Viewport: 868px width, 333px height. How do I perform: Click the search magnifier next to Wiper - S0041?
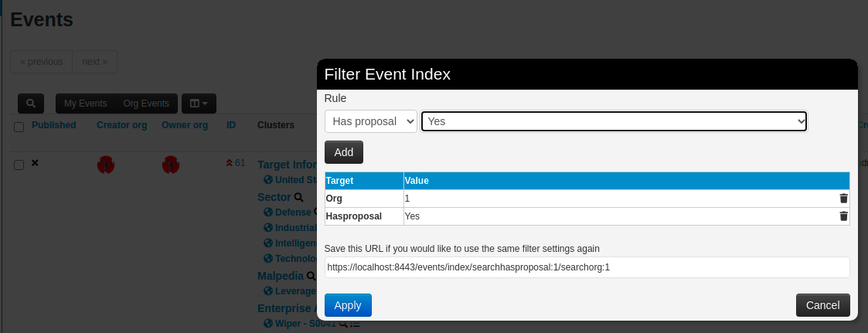(342, 324)
